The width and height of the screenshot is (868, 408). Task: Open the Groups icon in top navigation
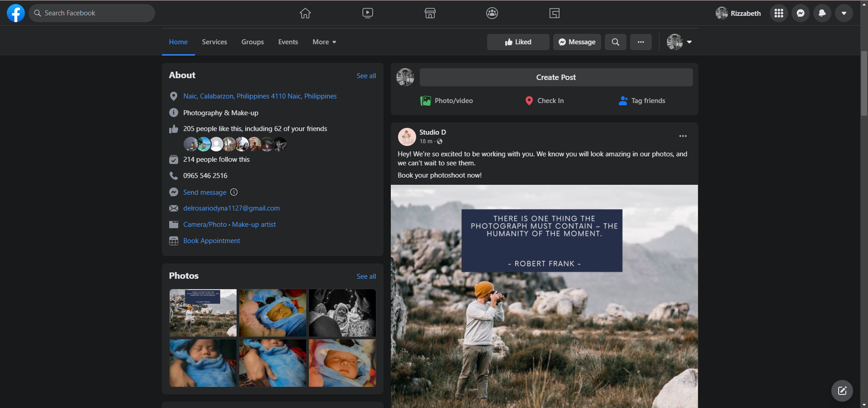coord(492,13)
